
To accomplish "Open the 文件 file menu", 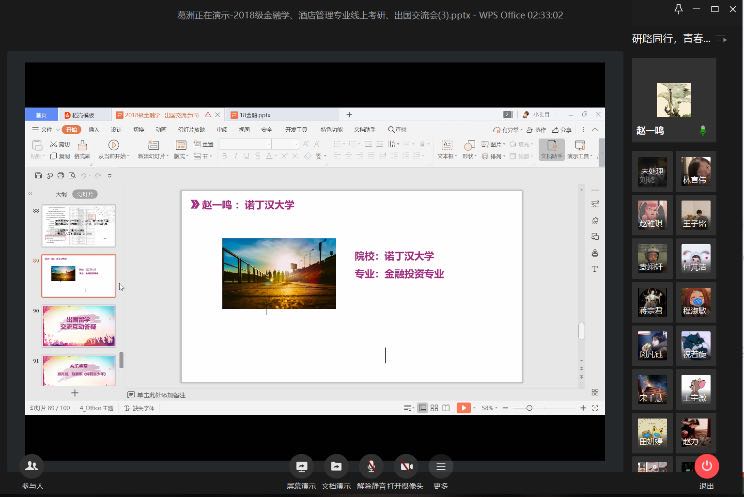I will pos(43,129).
